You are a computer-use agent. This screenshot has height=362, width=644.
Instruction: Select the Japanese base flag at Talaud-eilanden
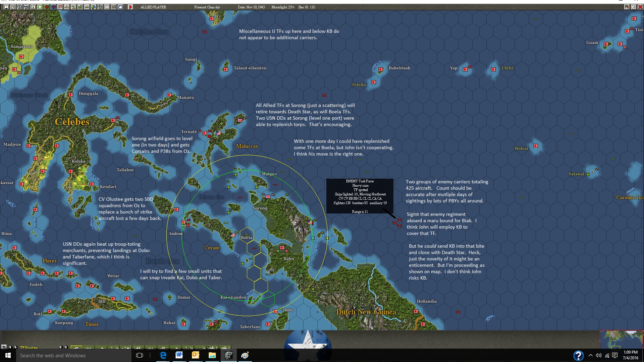point(226,69)
